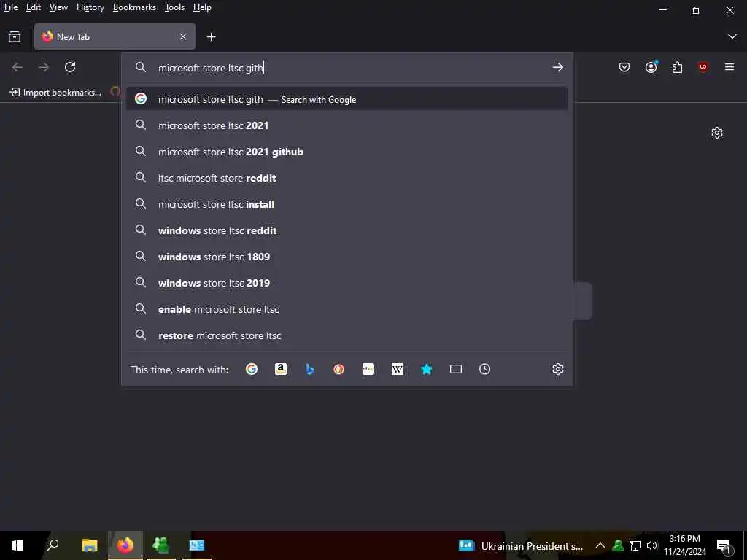Open Firefox View tab list icon
The height and width of the screenshot is (560, 747).
(15, 36)
